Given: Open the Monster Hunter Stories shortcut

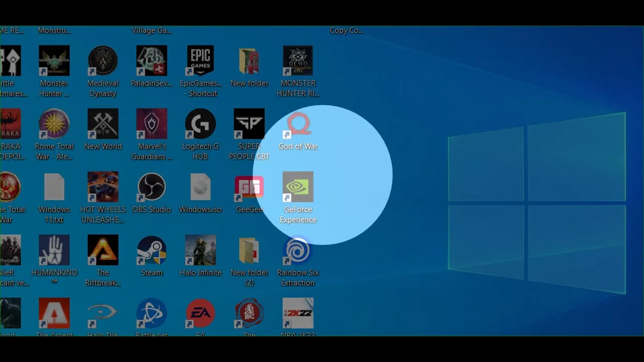Looking at the screenshot, I should point(54,61).
